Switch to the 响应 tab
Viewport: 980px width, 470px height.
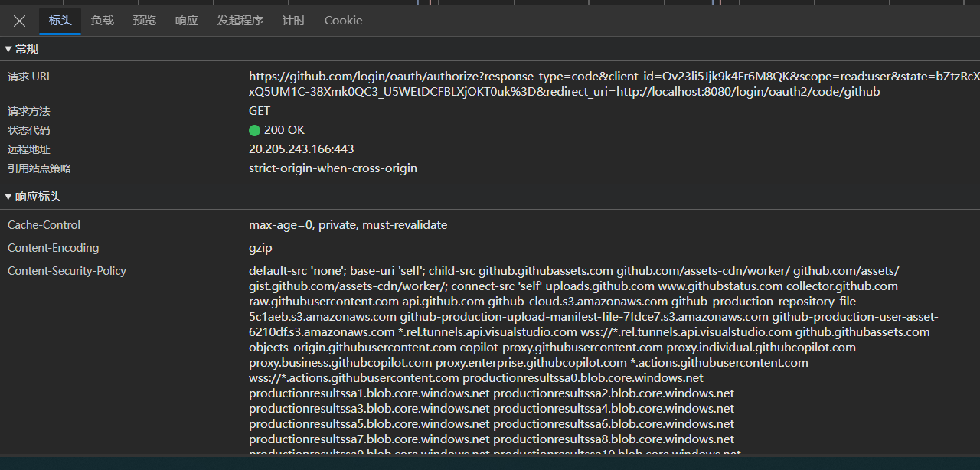click(x=187, y=21)
